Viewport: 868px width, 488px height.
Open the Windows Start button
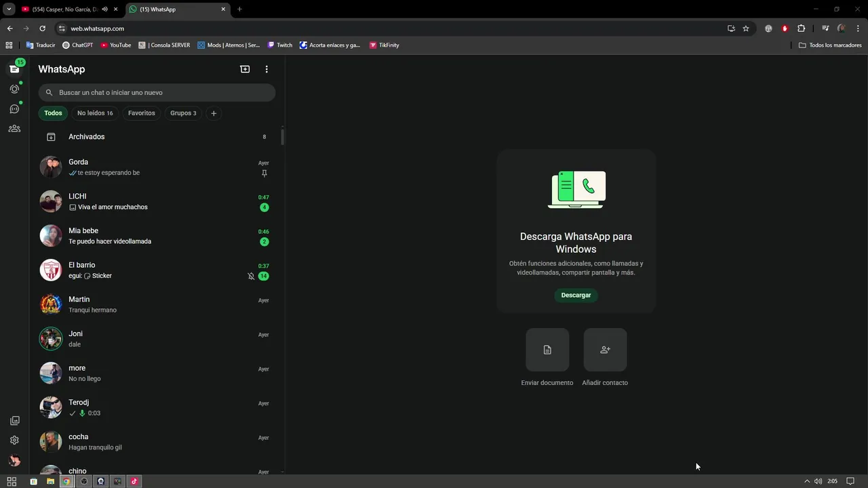click(x=12, y=481)
